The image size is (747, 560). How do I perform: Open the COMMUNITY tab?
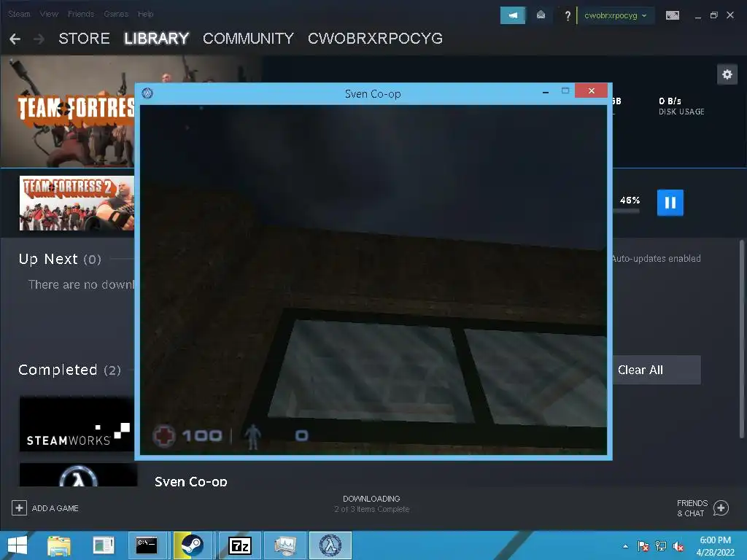click(x=248, y=38)
